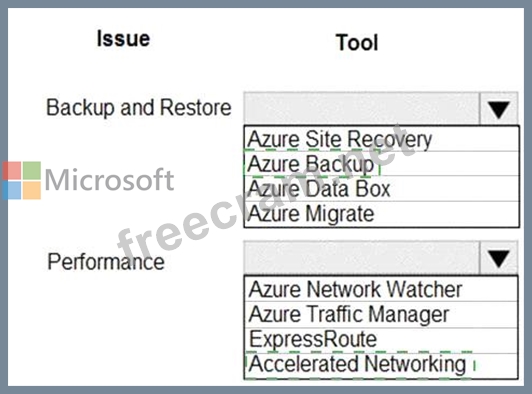Click the Issue column header

[123, 39]
